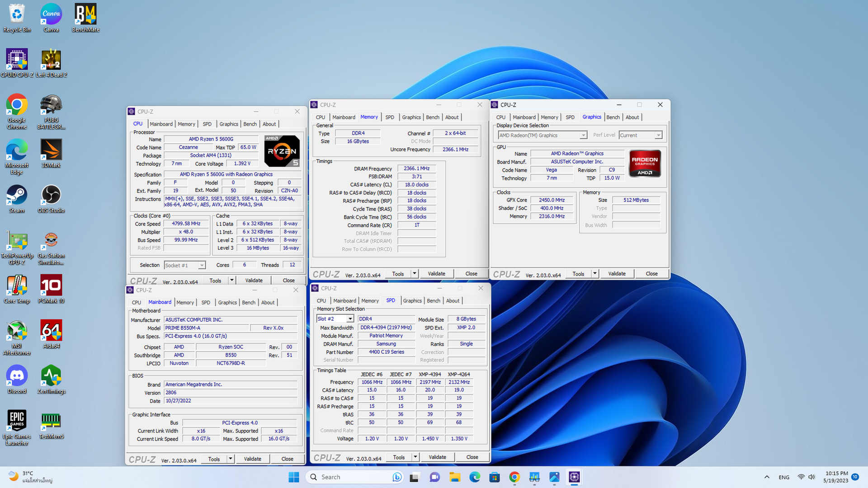Image resolution: width=868 pixels, height=488 pixels.
Task: Click the DRAM Frequency value 2366.1 MHz
Action: tap(416, 168)
